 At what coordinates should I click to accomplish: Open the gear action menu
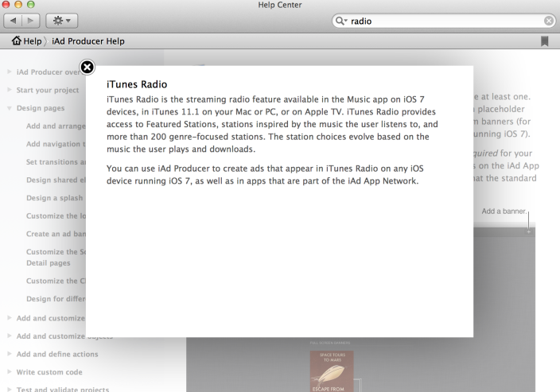[x=62, y=21]
